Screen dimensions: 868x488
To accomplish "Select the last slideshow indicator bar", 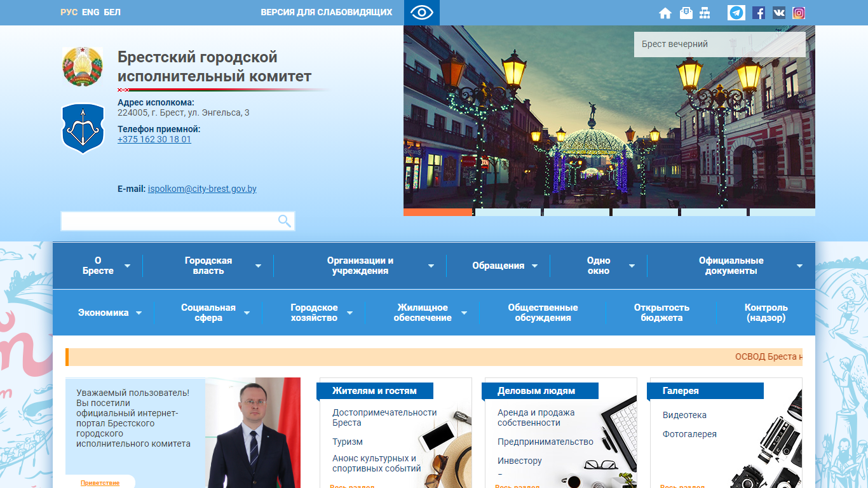I will pyautogui.click(x=782, y=212).
